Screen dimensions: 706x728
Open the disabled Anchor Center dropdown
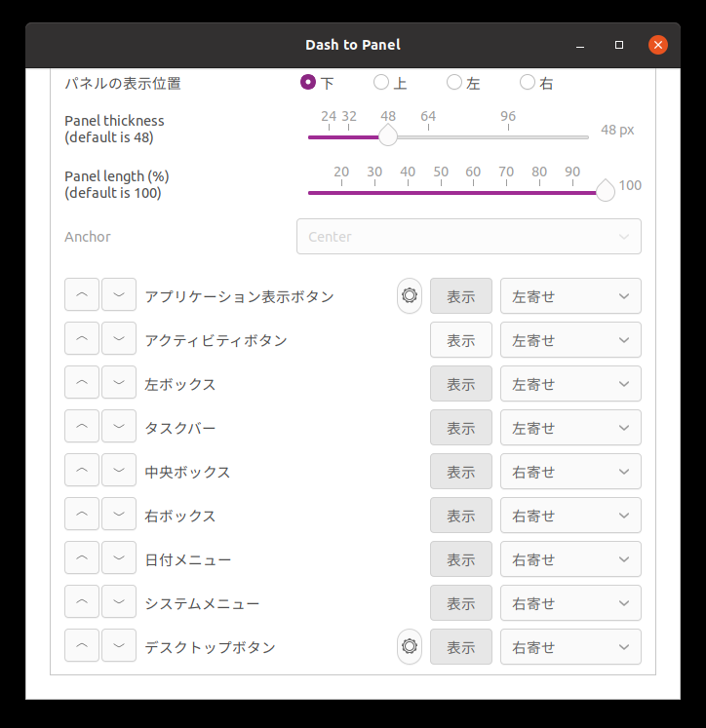469,236
